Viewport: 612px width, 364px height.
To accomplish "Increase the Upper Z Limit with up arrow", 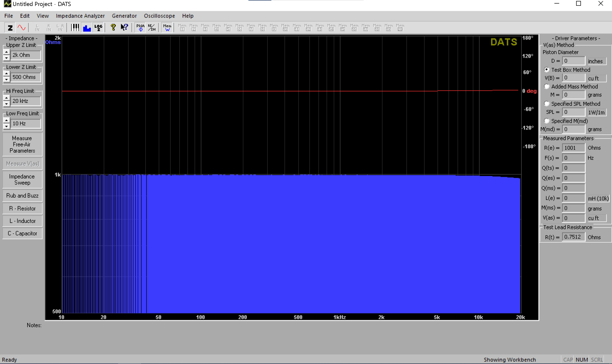I will pos(7,52).
